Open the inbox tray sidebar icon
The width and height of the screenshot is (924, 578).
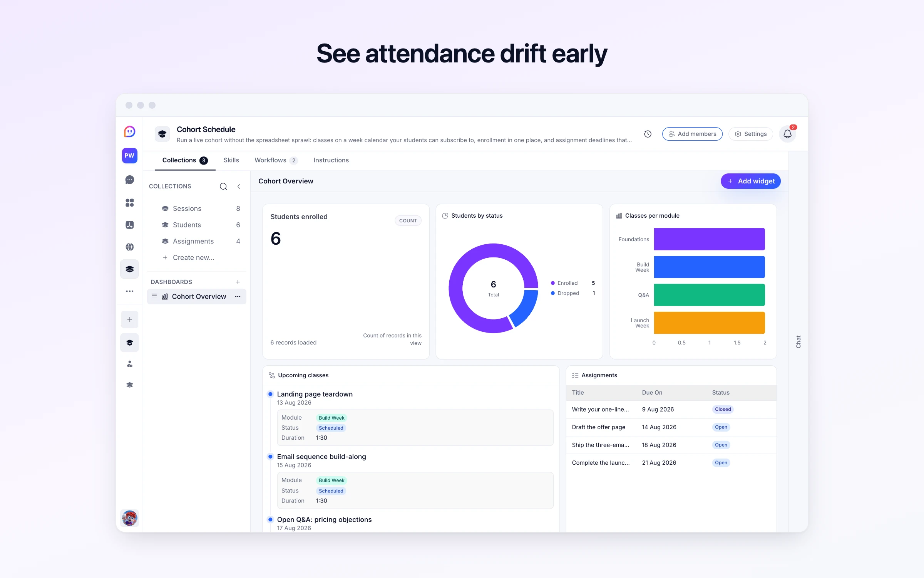(x=129, y=225)
